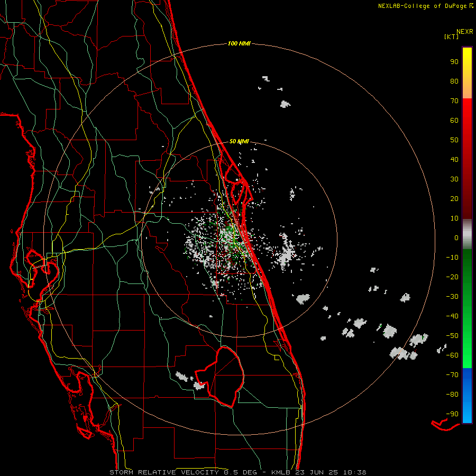Select the -40 value on velocity scale
The height and width of the screenshot is (476, 476).
pos(452,316)
